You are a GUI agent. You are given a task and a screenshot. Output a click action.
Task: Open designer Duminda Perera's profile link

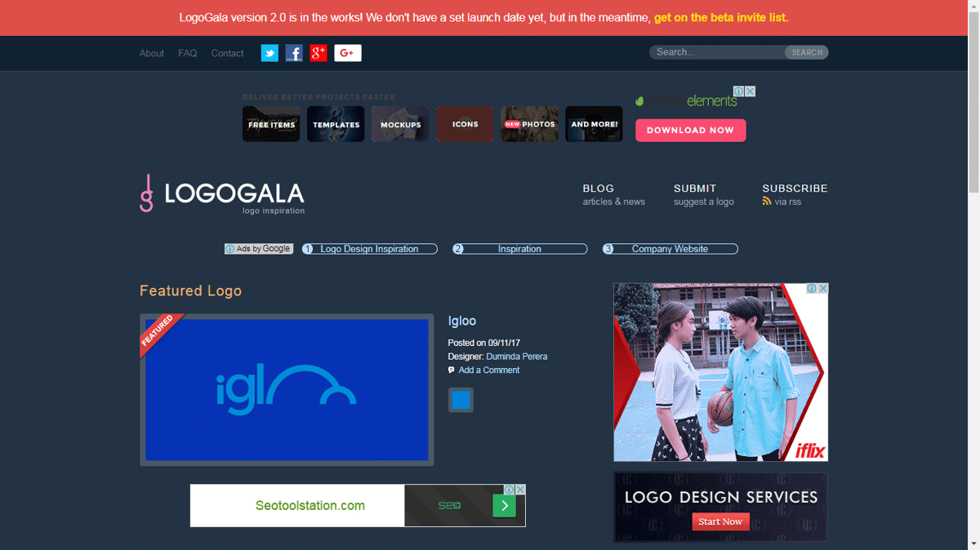tap(517, 357)
